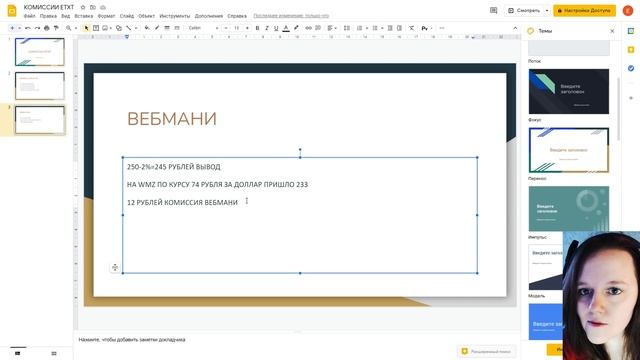Image resolution: width=640 pixels, height=360 pixels.
Task: Click the last edit history link
Action: click(x=291, y=16)
